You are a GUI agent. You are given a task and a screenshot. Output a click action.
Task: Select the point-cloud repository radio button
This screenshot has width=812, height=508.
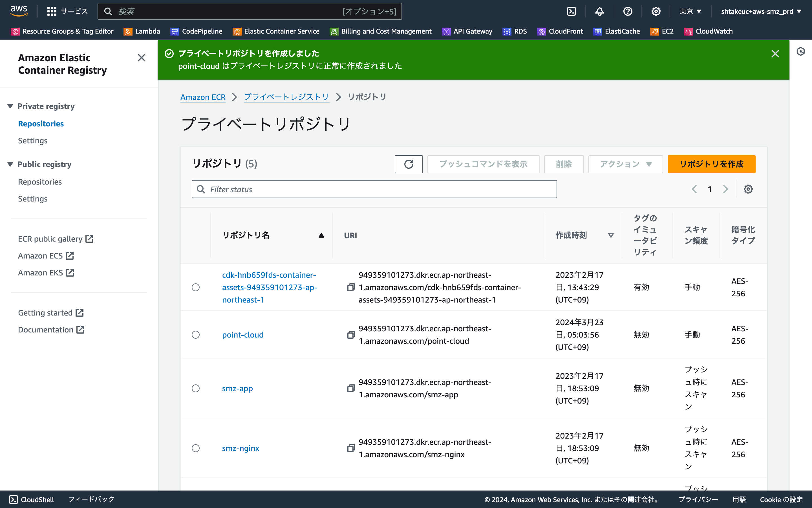(196, 335)
